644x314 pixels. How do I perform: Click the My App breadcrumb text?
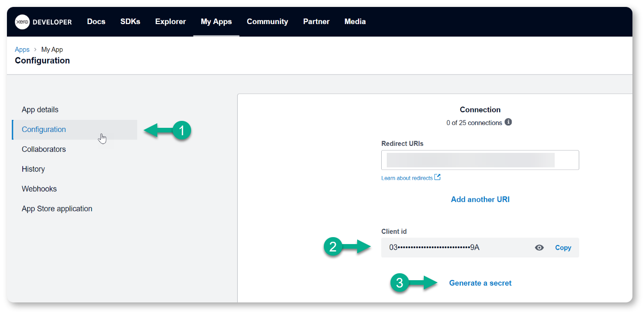52,50
